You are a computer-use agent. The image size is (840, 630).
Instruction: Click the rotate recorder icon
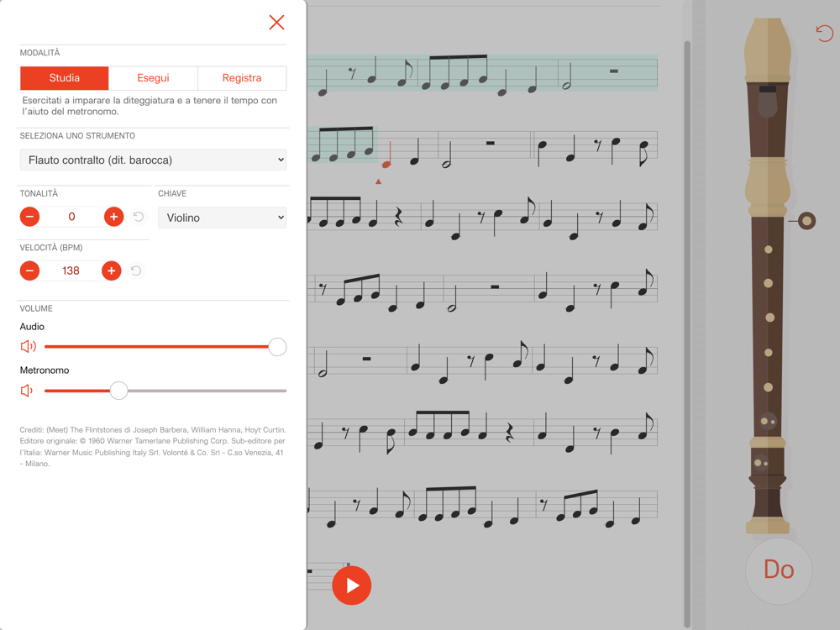pyautogui.click(x=825, y=34)
